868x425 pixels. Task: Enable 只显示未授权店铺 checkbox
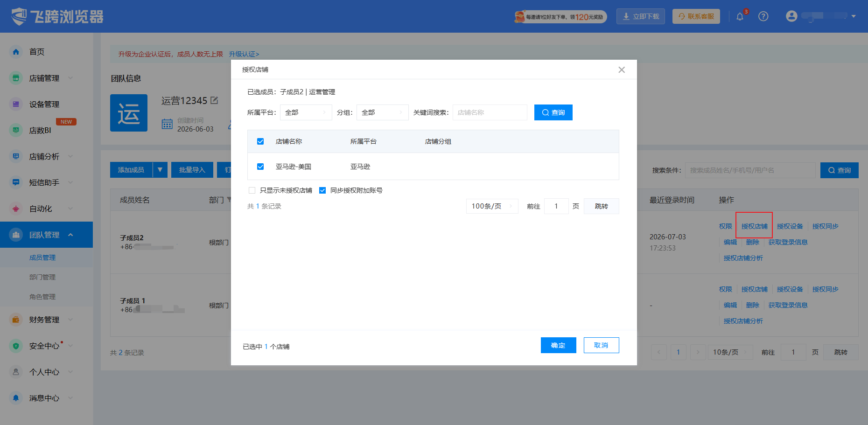coord(252,190)
